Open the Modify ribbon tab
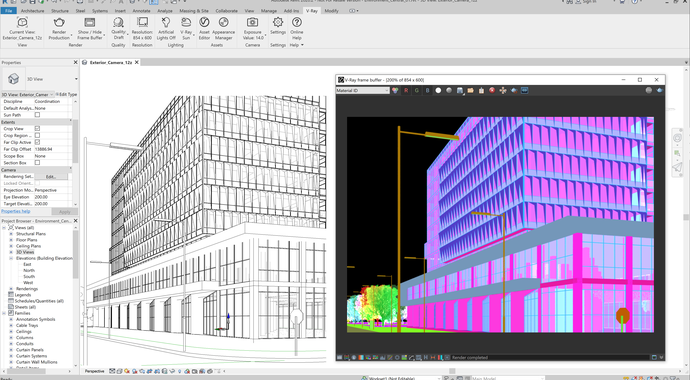 (x=331, y=11)
